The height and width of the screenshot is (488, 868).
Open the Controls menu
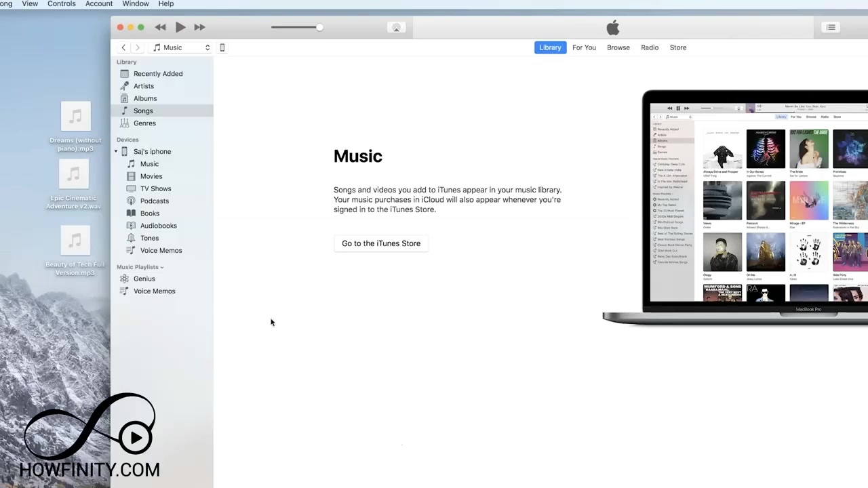(x=62, y=3)
